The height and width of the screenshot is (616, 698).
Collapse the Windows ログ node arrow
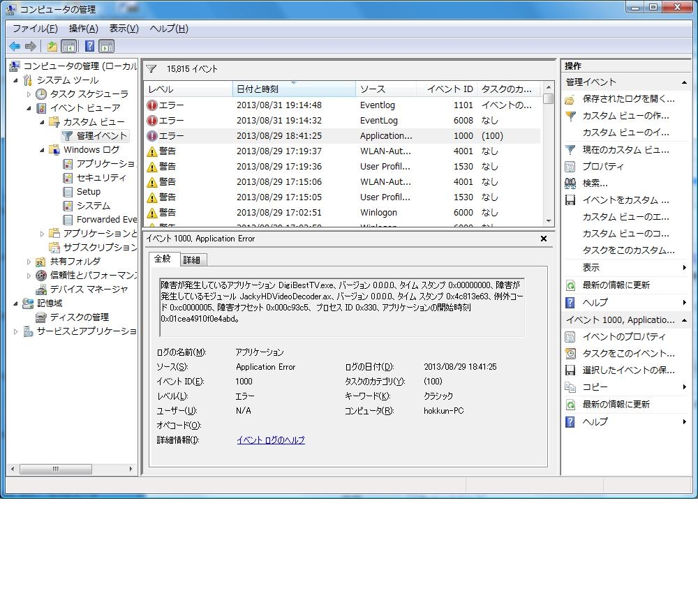(42, 150)
